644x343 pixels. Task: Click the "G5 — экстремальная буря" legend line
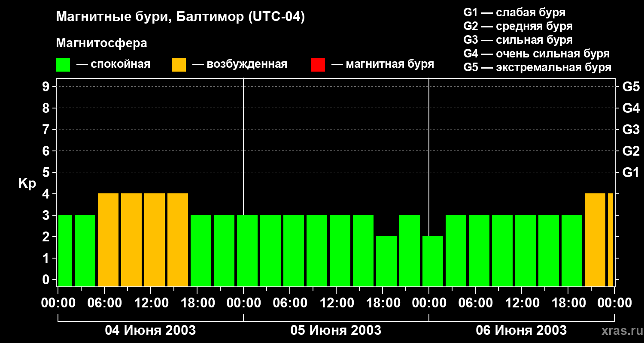(537, 67)
